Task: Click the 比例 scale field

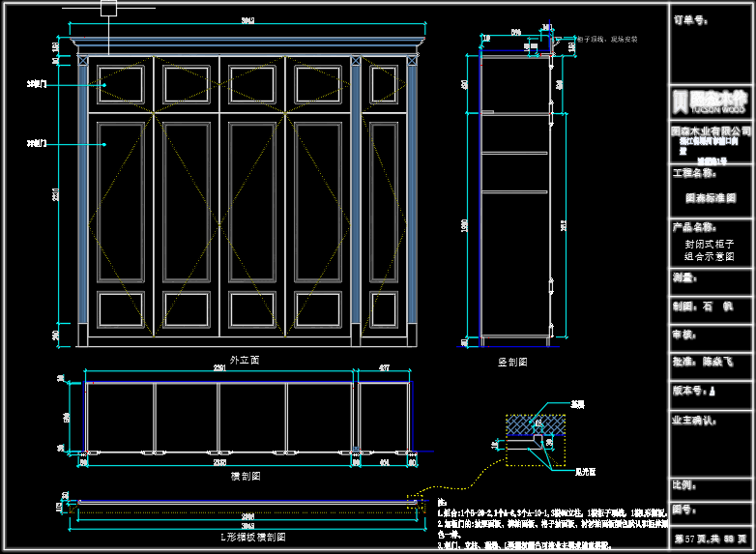Action: click(x=712, y=484)
